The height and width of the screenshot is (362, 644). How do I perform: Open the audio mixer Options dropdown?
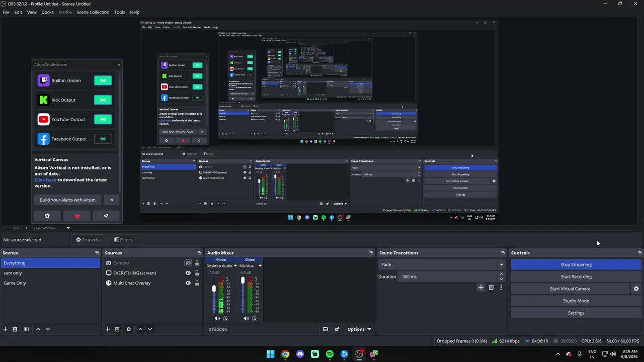point(359,329)
